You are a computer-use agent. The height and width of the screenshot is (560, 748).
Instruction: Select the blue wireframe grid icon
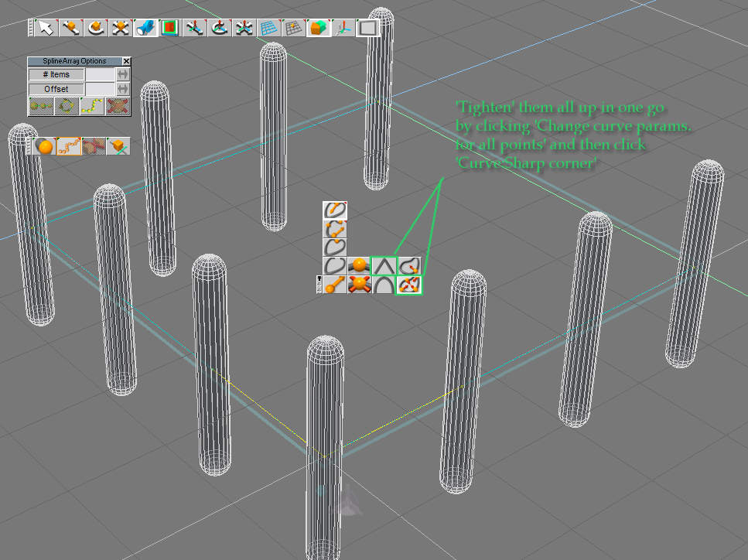268,29
